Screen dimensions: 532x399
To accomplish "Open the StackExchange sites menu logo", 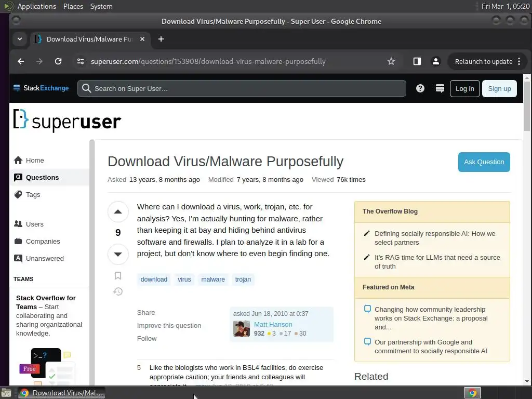I will click(x=41, y=88).
